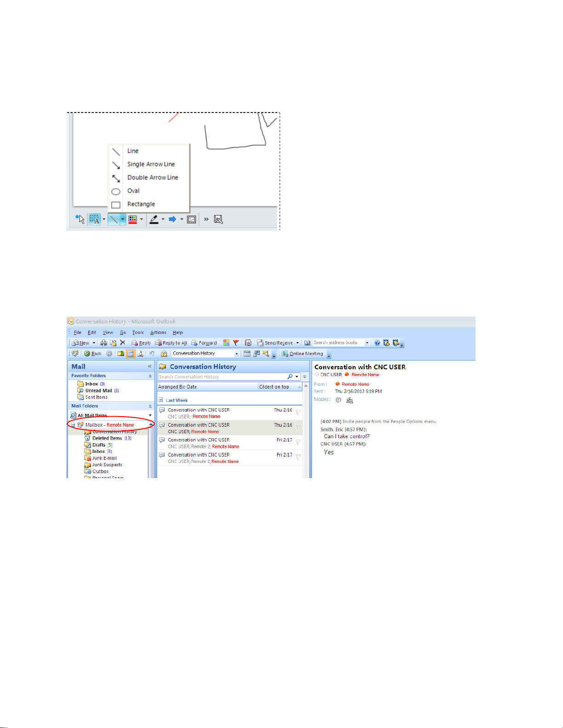563x728 pixels.
Task: Collapse the Mail Folders section
Action: pyautogui.click(x=150, y=406)
